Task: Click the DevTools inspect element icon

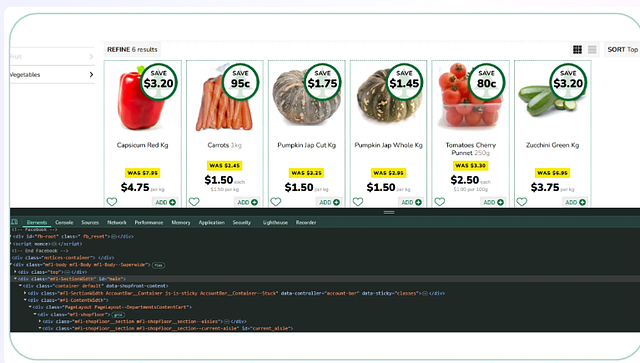Action: pyautogui.click(x=15, y=222)
